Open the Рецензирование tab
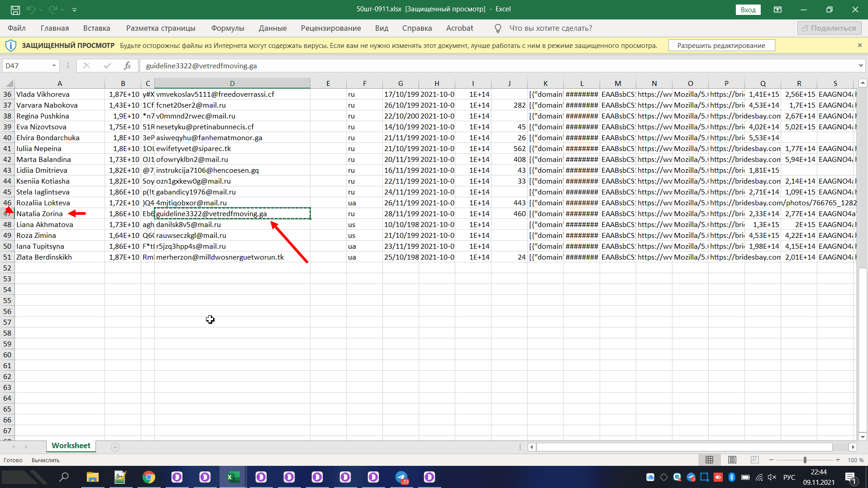The image size is (868, 488). [331, 28]
